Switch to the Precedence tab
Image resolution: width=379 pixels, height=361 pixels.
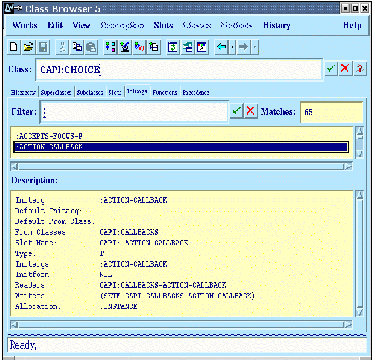(196, 92)
